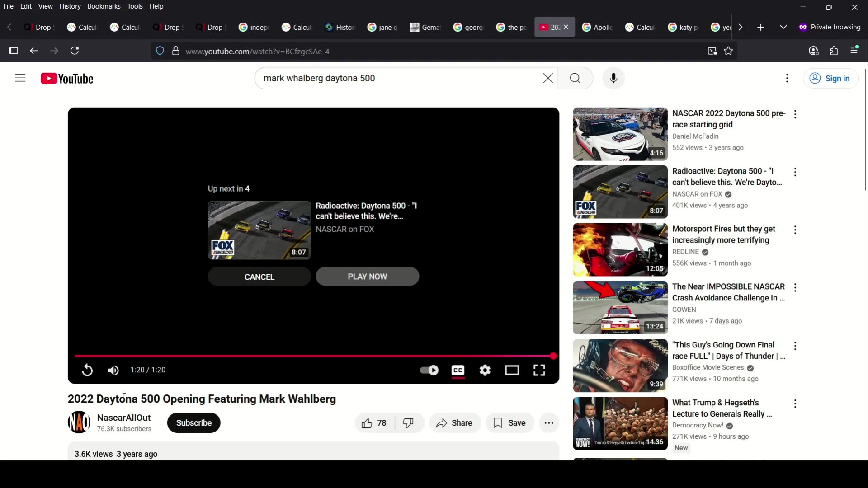Screen dimensions: 868x488
Task: Open the Bookmarks menu
Action: 104,7
